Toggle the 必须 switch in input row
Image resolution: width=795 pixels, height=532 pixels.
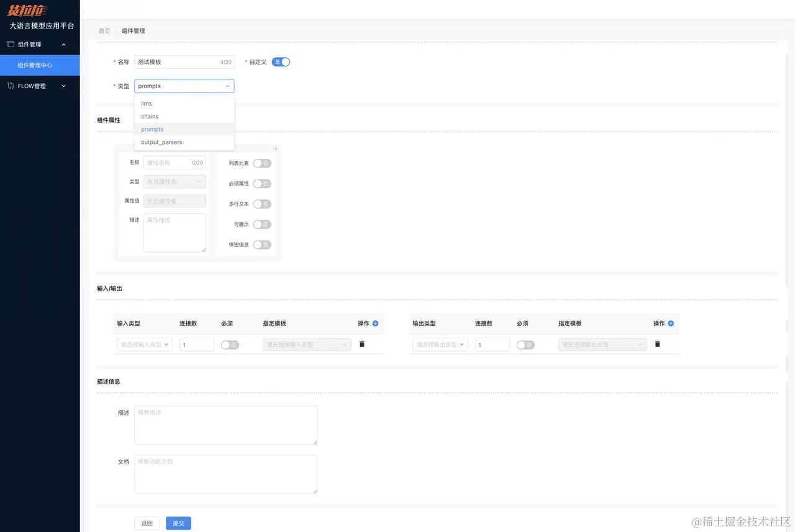[x=230, y=345]
